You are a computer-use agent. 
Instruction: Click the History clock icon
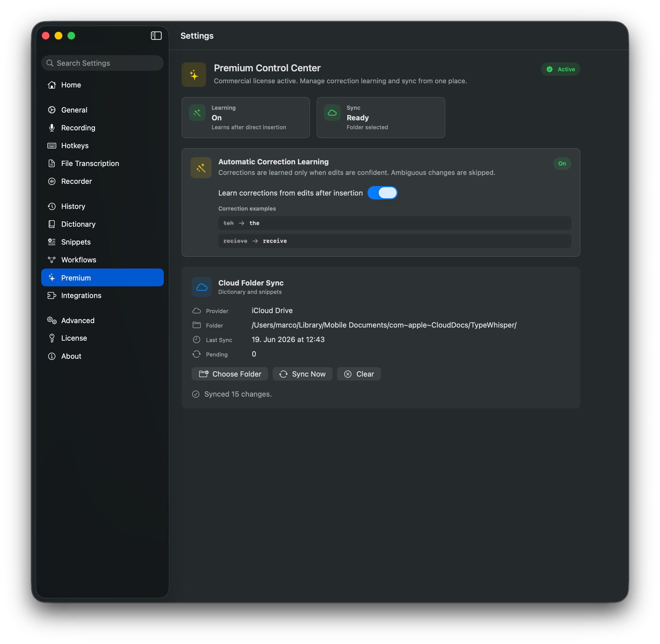[52, 206]
